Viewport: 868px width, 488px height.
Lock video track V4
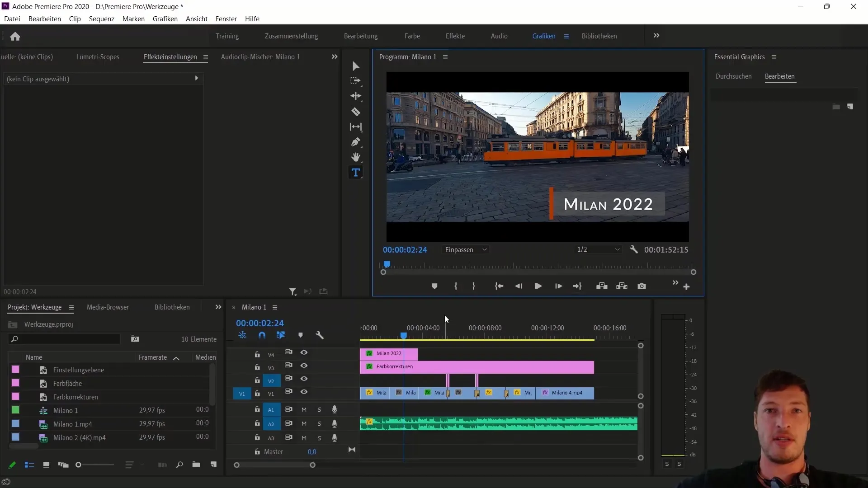click(x=257, y=354)
